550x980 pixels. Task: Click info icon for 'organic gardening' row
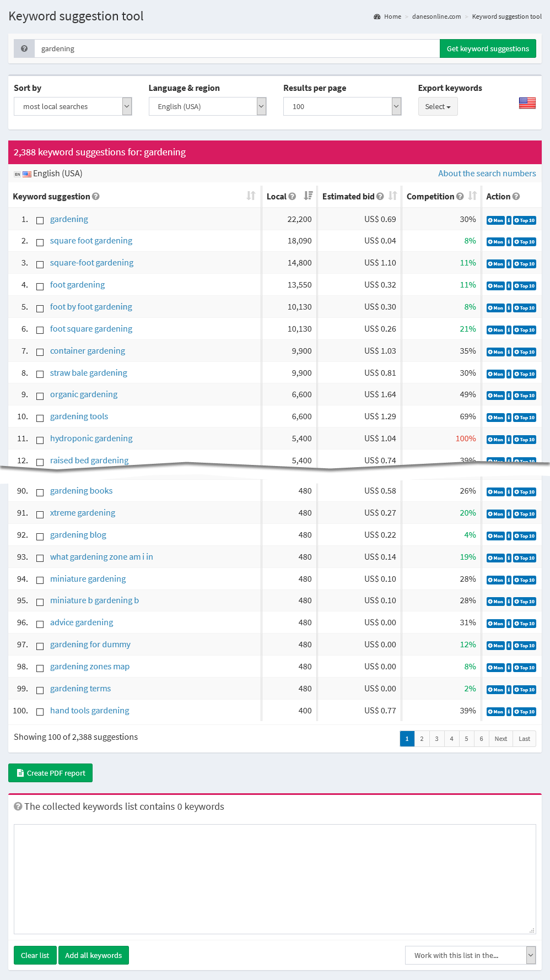pyautogui.click(x=509, y=396)
